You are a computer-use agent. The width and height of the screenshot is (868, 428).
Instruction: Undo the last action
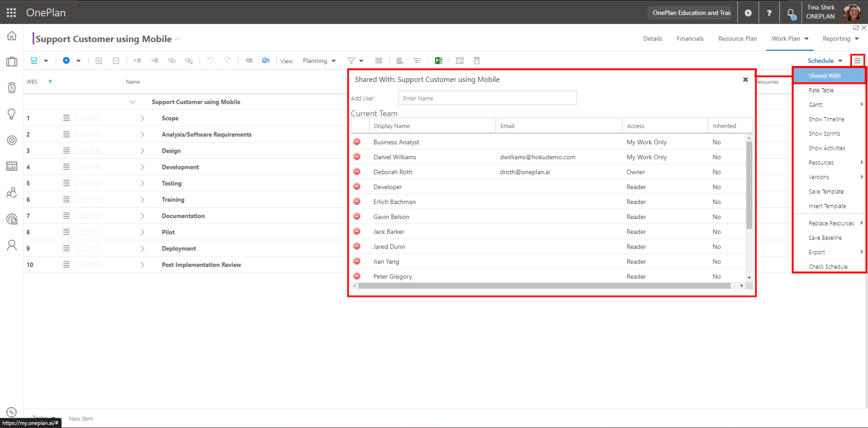(x=210, y=60)
